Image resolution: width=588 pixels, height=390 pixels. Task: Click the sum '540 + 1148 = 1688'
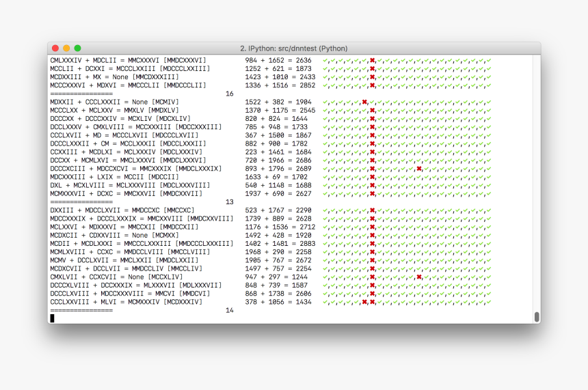278,185
